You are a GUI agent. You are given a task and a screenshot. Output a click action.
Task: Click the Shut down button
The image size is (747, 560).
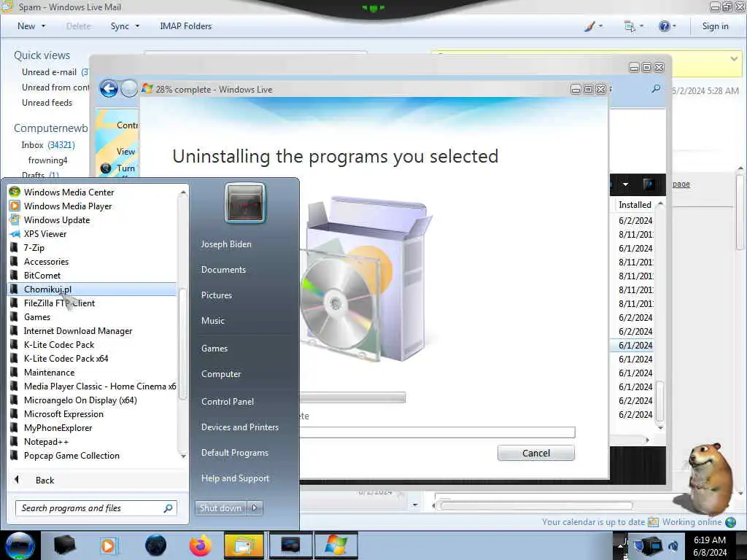(220, 508)
